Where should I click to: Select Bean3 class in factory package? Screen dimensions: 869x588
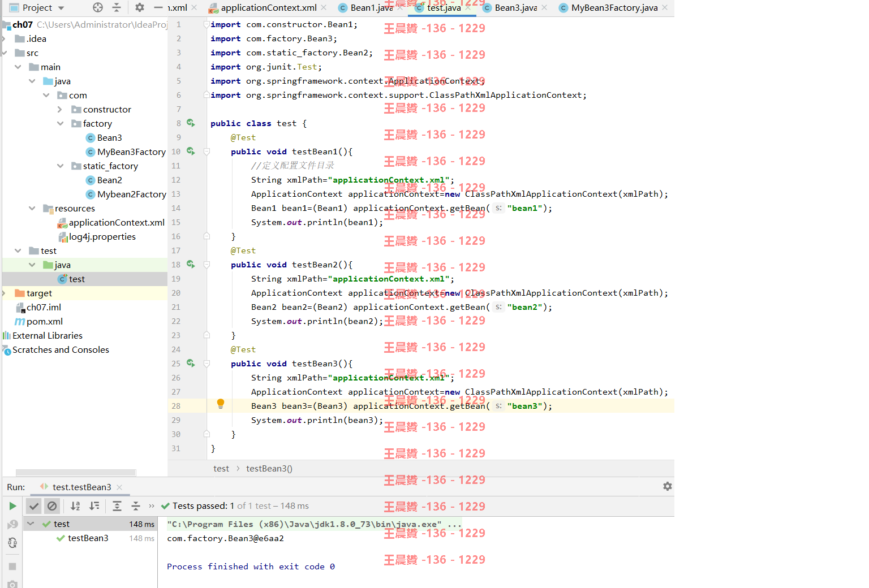tap(104, 137)
